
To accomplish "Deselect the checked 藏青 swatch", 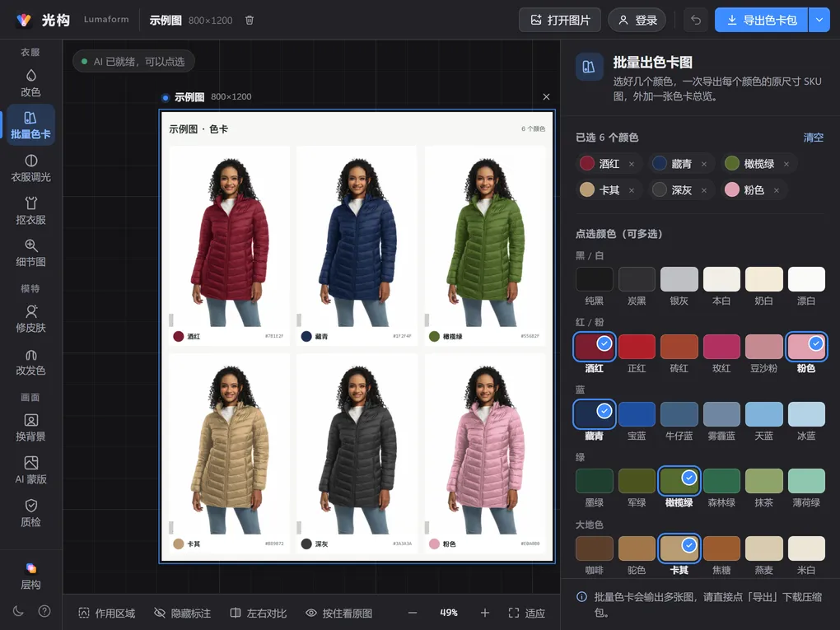I will coord(594,414).
